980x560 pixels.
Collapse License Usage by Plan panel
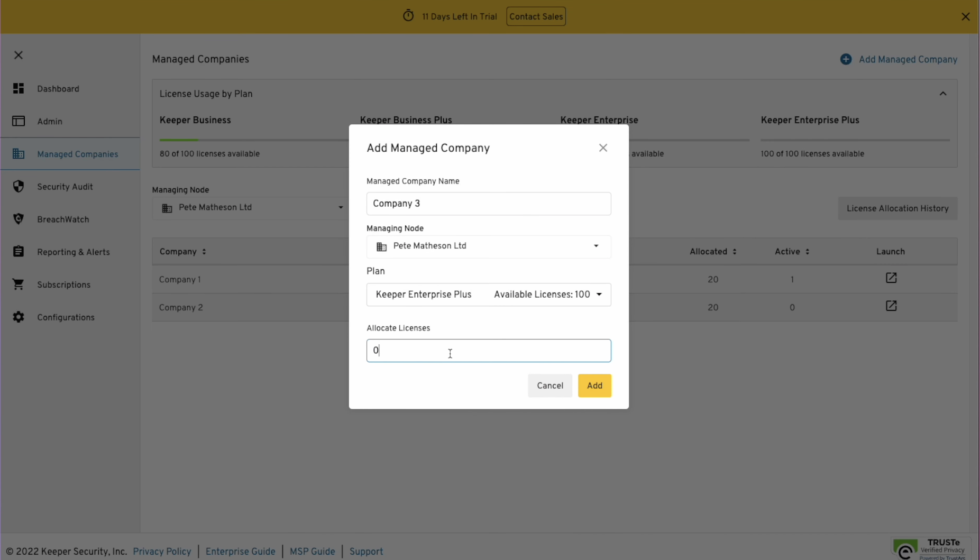pyautogui.click(x=943, y=94)
